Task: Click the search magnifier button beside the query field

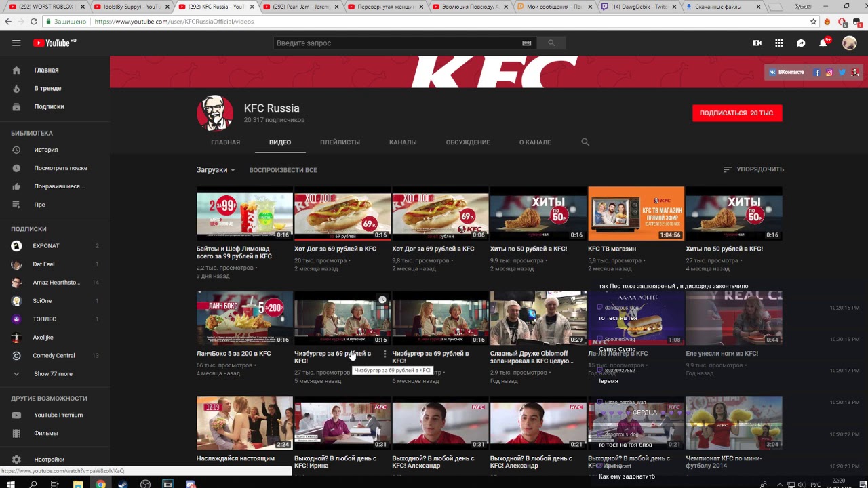Action: (x=551, y=43)
